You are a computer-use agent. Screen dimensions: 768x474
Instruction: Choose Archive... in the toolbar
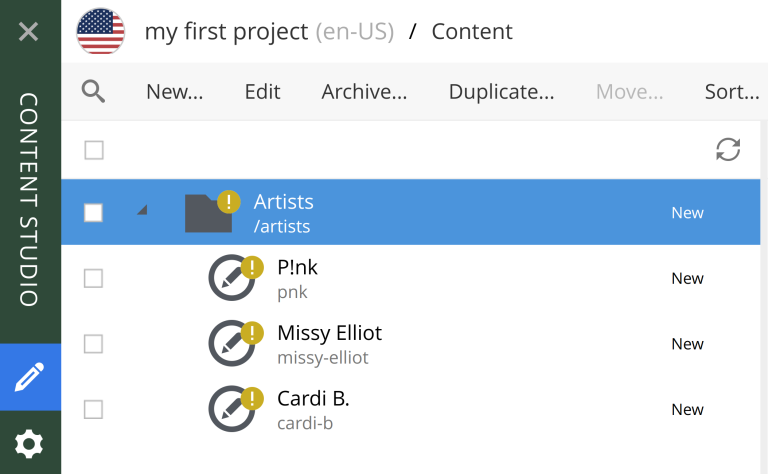point(364,92)
